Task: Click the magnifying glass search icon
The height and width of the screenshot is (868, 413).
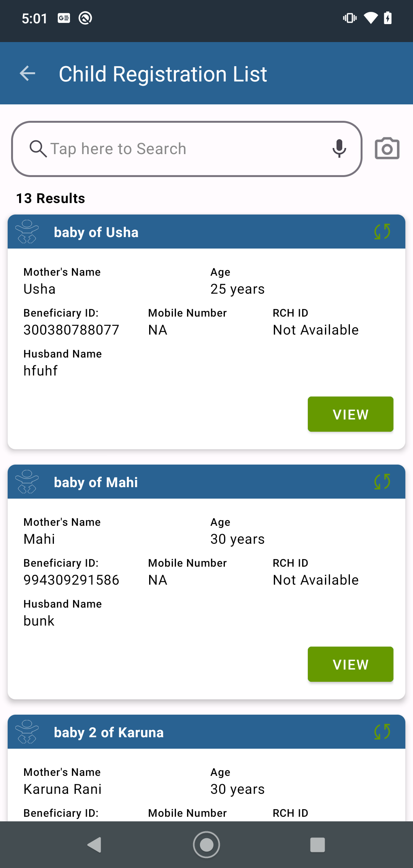Action: tap(38, 149)
